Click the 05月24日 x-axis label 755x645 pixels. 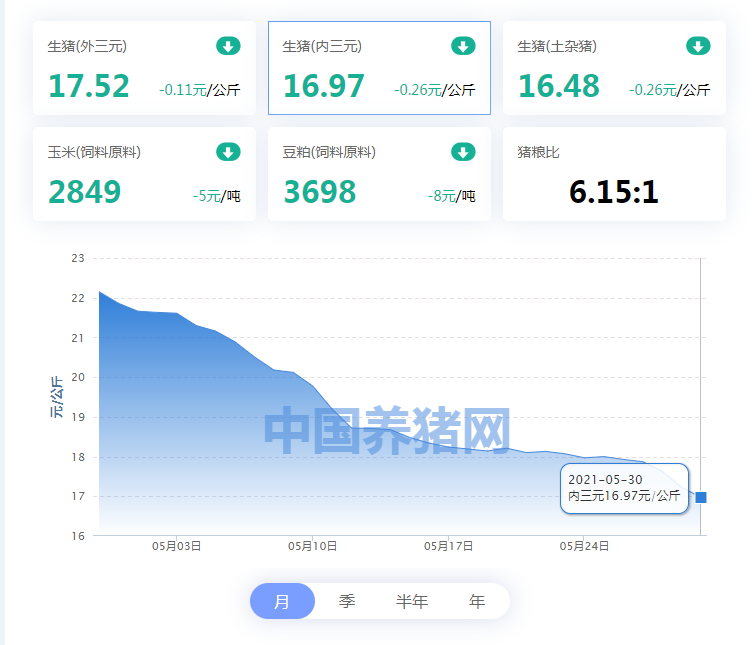(584, 546)
